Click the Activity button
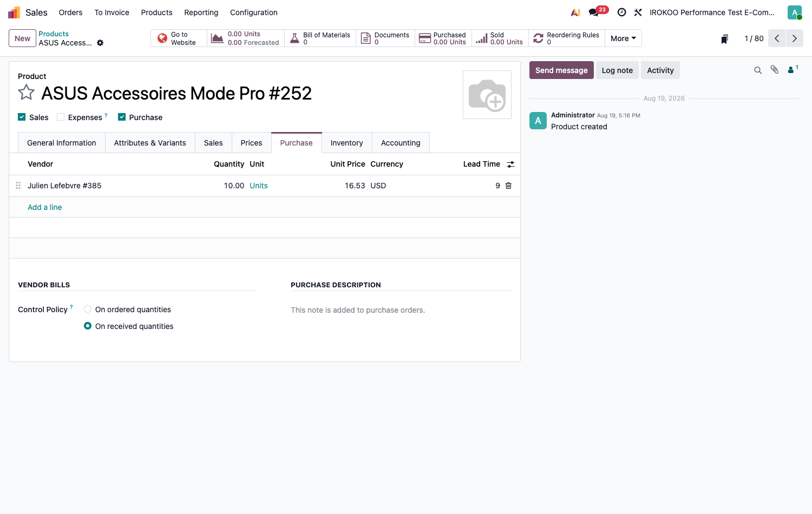812x514 pixels. [x=660, y=70]
